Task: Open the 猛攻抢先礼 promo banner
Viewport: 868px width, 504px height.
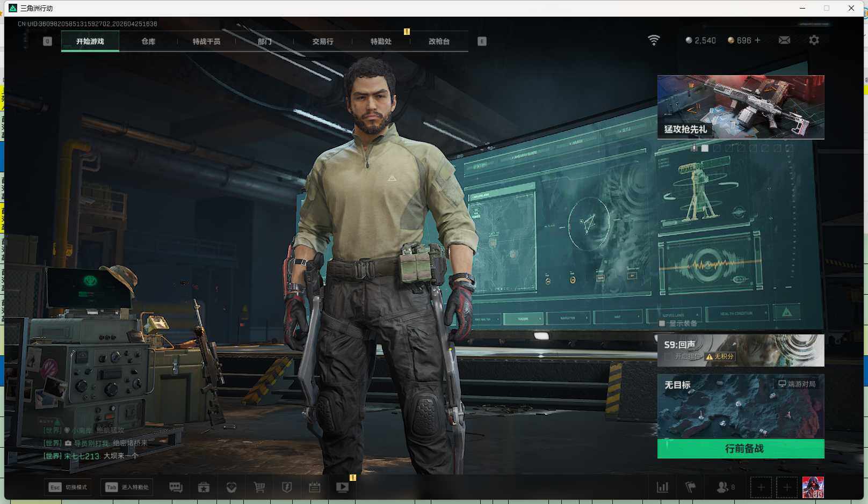Action: (x=741, y=107)
